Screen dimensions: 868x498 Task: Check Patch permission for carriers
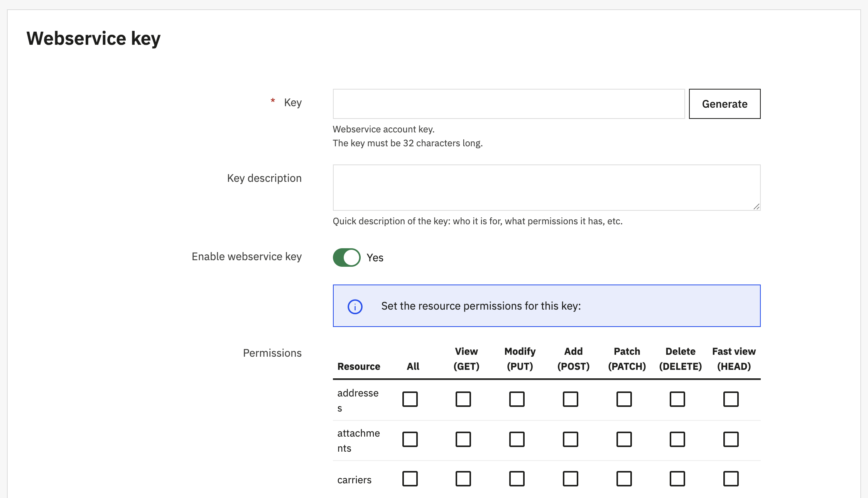coord(624,479)
